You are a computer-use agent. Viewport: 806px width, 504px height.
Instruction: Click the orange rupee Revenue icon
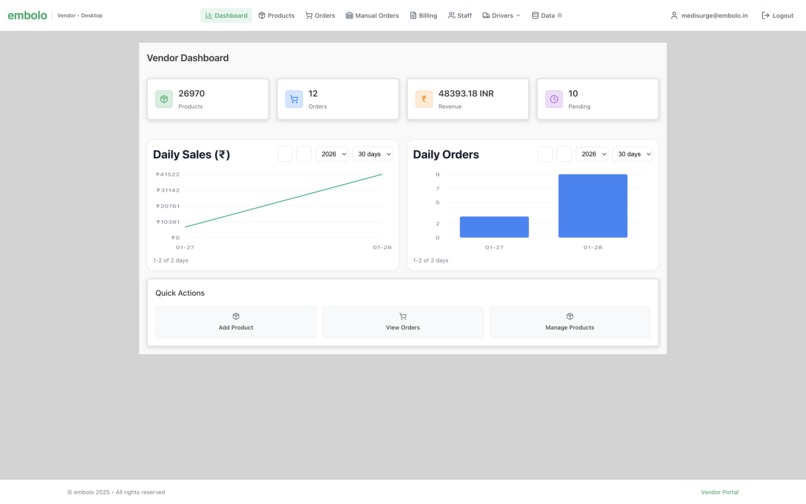click(x=424, y=99)
